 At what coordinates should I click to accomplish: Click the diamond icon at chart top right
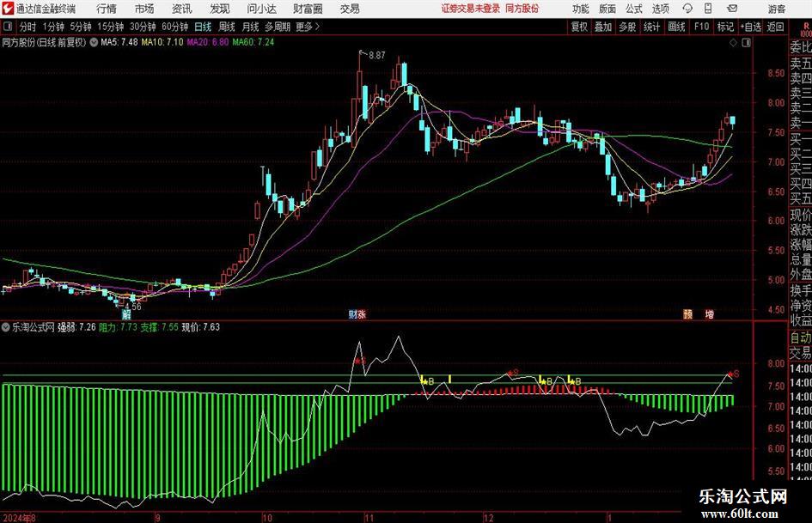point(733,43)
